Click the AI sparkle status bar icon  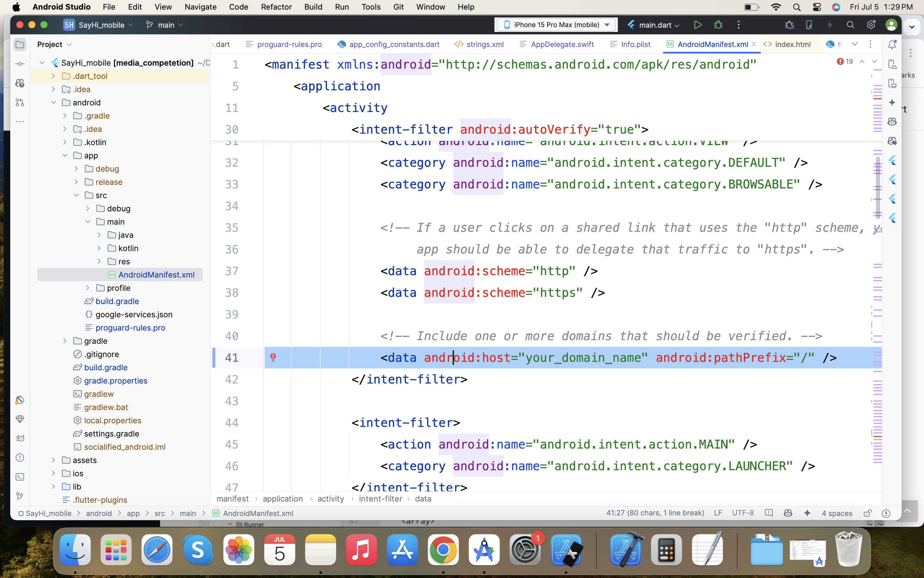pyautogui.click(x=807, y=513)
